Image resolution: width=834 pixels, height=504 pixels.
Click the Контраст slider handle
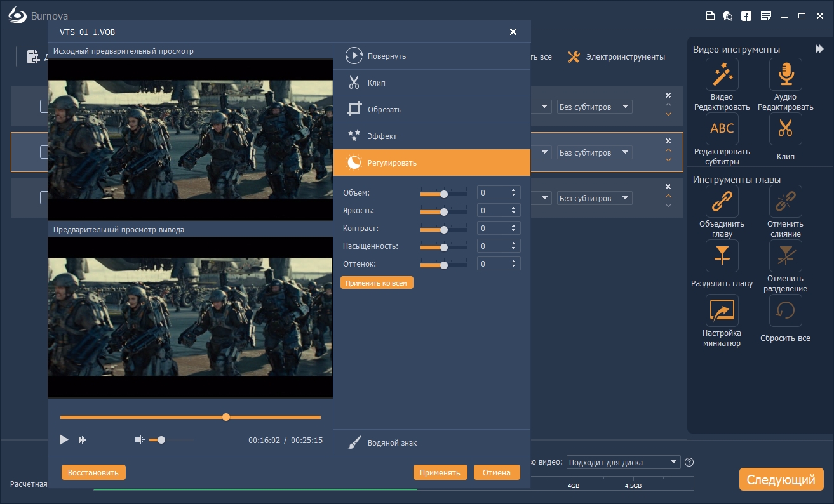(444, 230)
